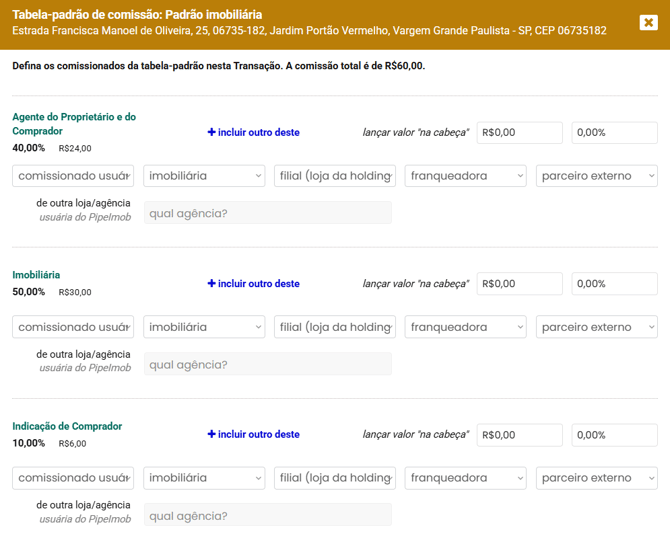This screenshot has width=670, height=540.
Task: Click 'incluir outro deste' for Agente do Proprietário
Action: [253, 132]
